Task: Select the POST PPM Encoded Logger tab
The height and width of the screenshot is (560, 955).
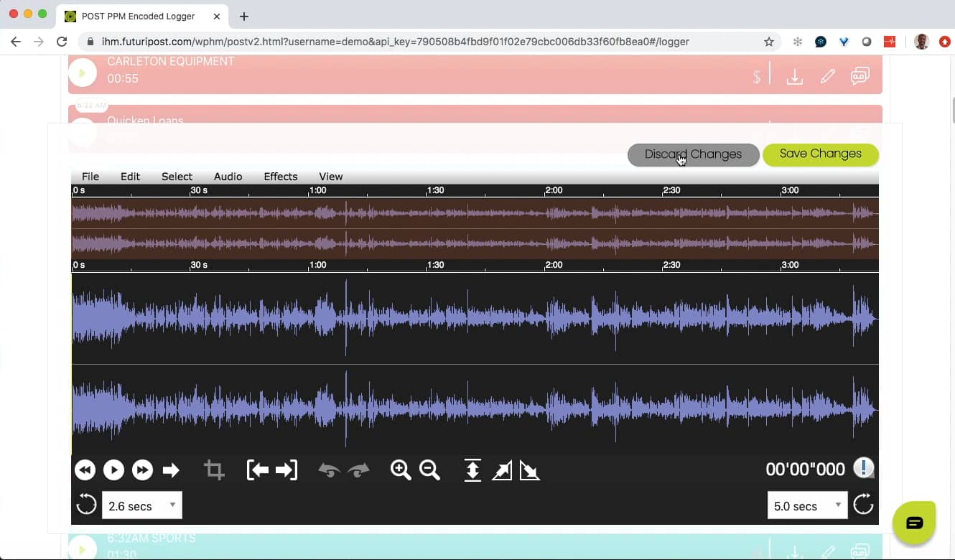Action: 142,16
